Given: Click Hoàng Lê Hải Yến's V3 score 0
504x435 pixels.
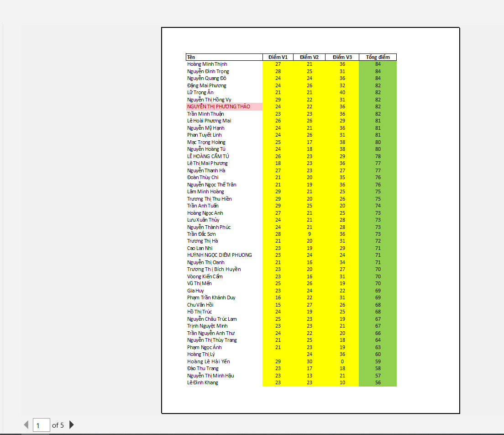Looking at the screenshot, I should (342, 361).
